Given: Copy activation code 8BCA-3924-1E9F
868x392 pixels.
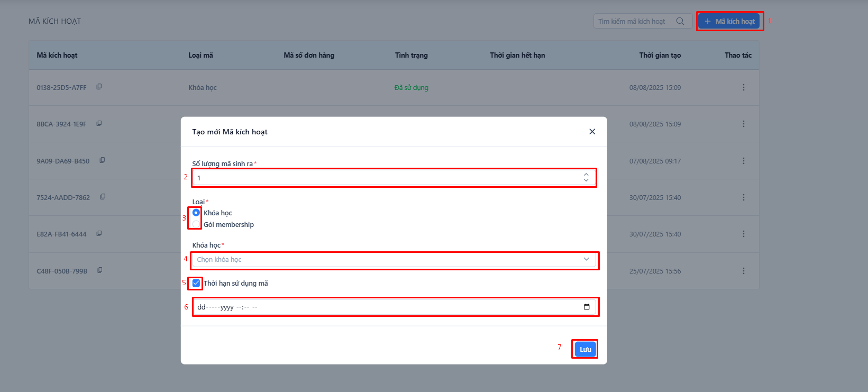Looking at the screenshot, I should click(x=99, y=123).
